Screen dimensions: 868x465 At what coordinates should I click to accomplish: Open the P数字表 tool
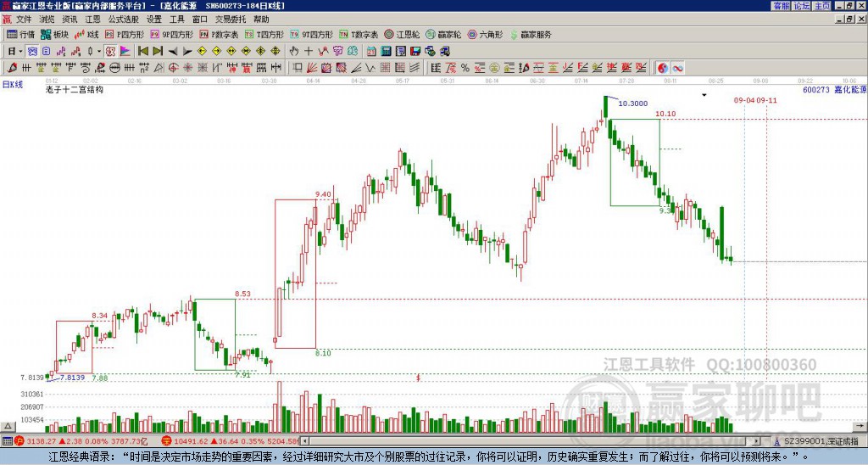[x=219, y=34]
